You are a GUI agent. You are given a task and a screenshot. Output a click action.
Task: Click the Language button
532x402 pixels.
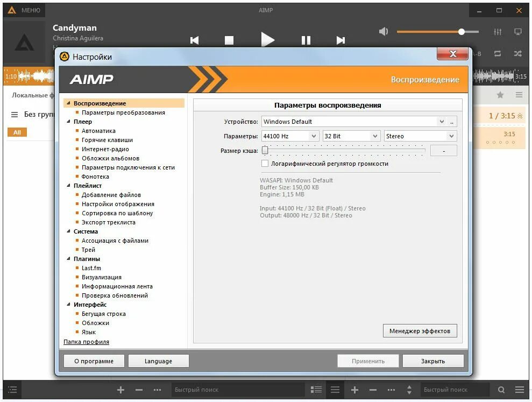tap(159, 361)
